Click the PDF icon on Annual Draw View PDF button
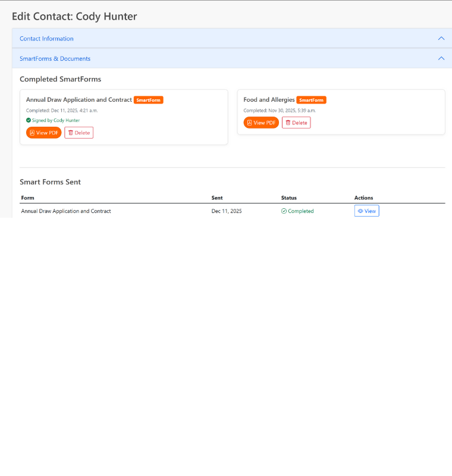Image resolution: width=452 pixels, height=476 pixels. click(32, 132)
